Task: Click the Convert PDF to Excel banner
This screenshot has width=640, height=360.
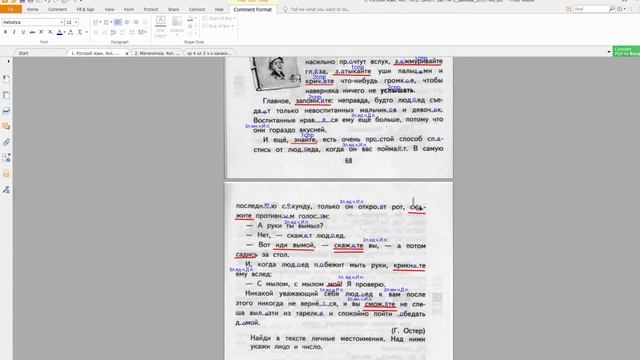Action: click(626, 51)
